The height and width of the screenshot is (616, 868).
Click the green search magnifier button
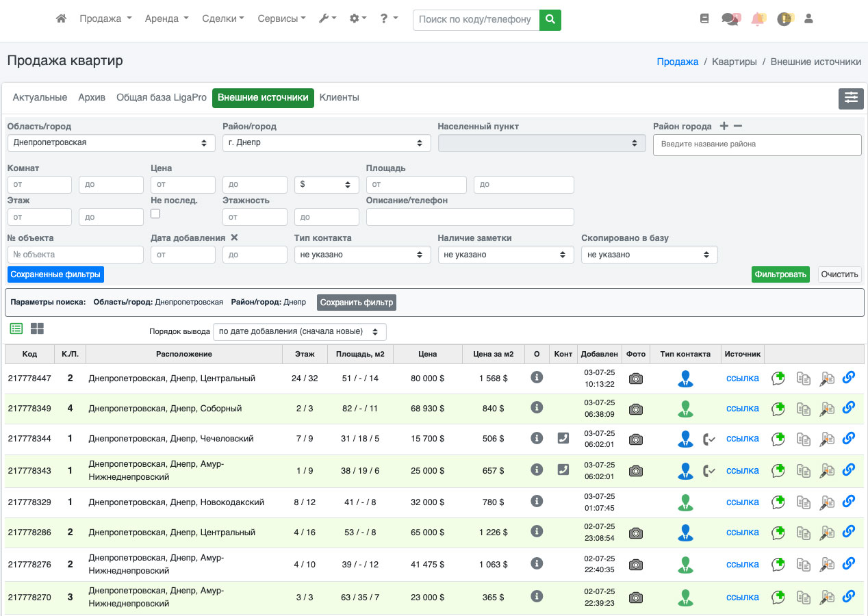pyautogui.click(x=550, y=20)
